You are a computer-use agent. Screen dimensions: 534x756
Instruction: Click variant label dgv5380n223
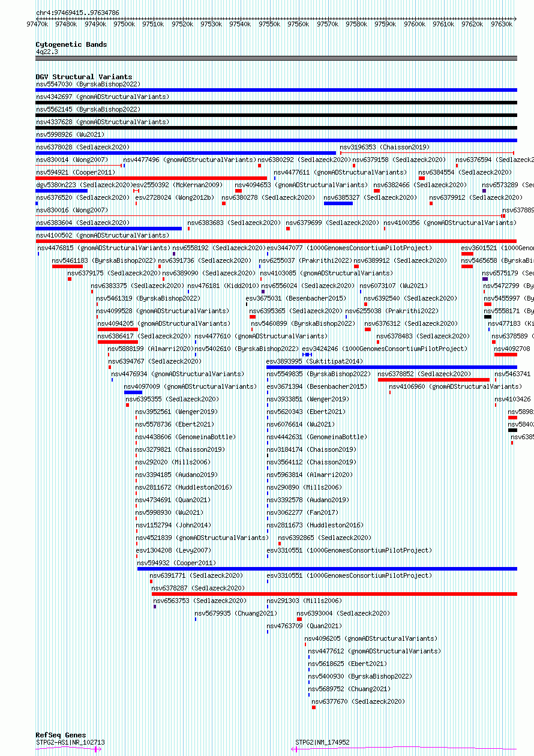pyautogui.click(x=84, y=185)
